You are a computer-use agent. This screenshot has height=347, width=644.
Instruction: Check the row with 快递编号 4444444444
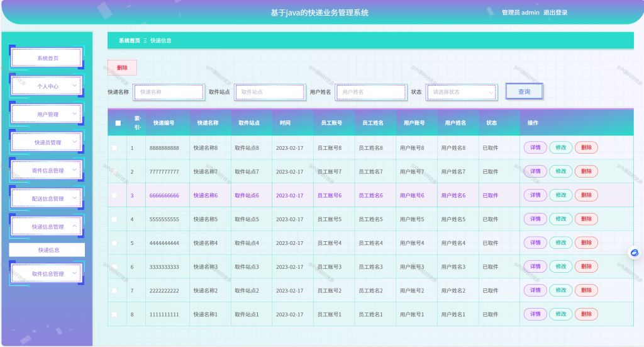pos(114,243)
